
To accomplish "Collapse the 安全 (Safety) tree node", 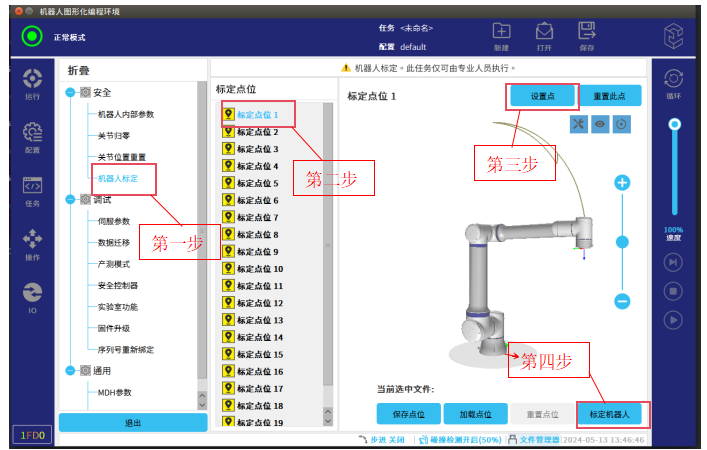I will click(x=71, y=92).
